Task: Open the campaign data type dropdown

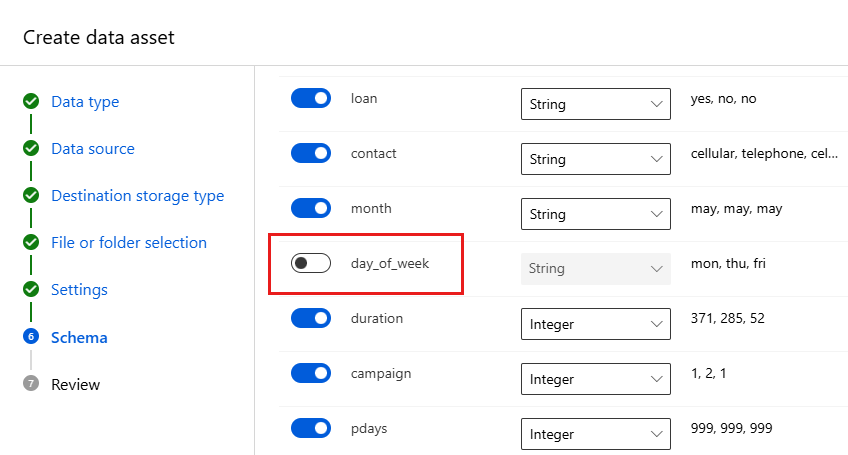Action: point(596,379)
